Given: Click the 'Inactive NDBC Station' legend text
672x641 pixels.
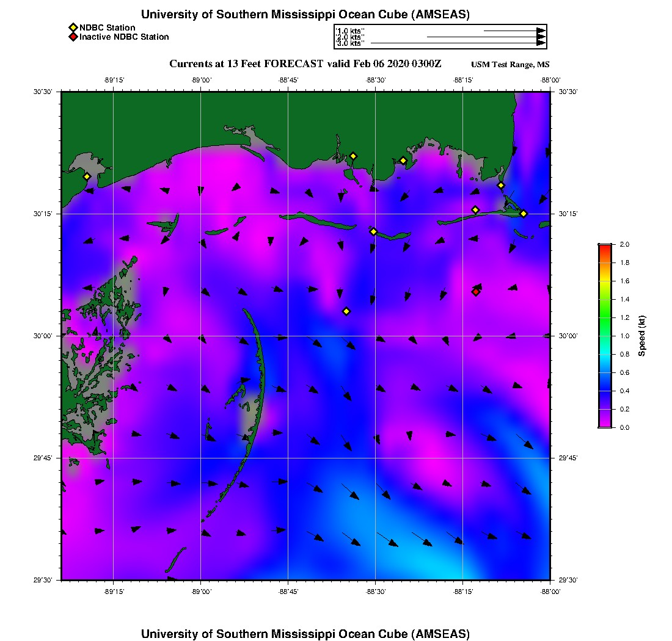Looking at the screenshot, I should point(124,37).
